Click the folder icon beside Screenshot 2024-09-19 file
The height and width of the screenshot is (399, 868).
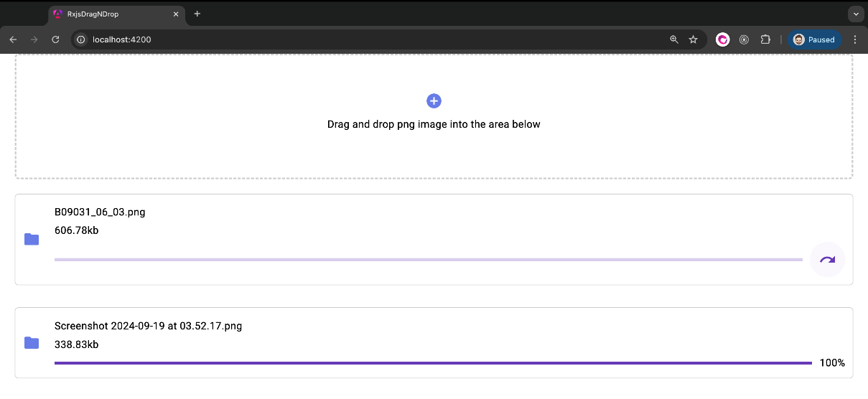tap(32, 342)
